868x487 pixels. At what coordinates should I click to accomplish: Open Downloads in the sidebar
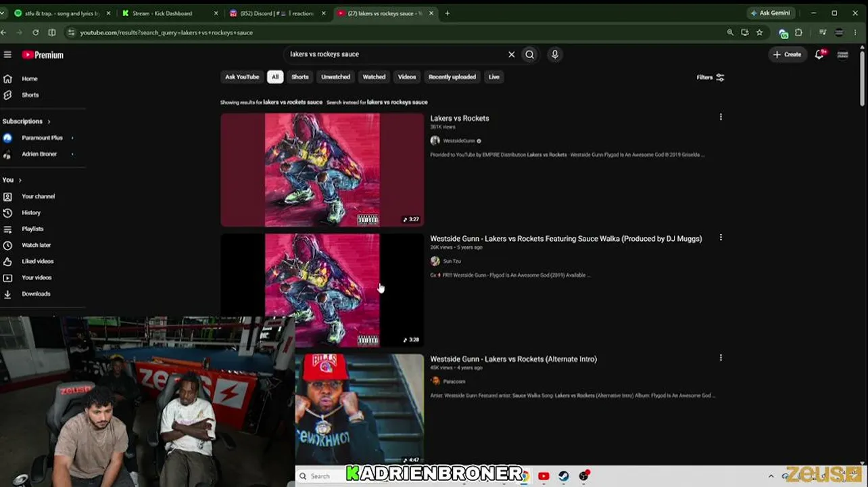[x=36, y=294]
